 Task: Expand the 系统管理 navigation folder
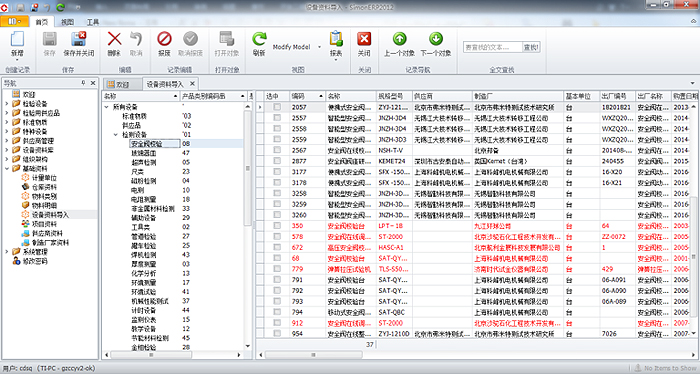[x=6, y=252]
